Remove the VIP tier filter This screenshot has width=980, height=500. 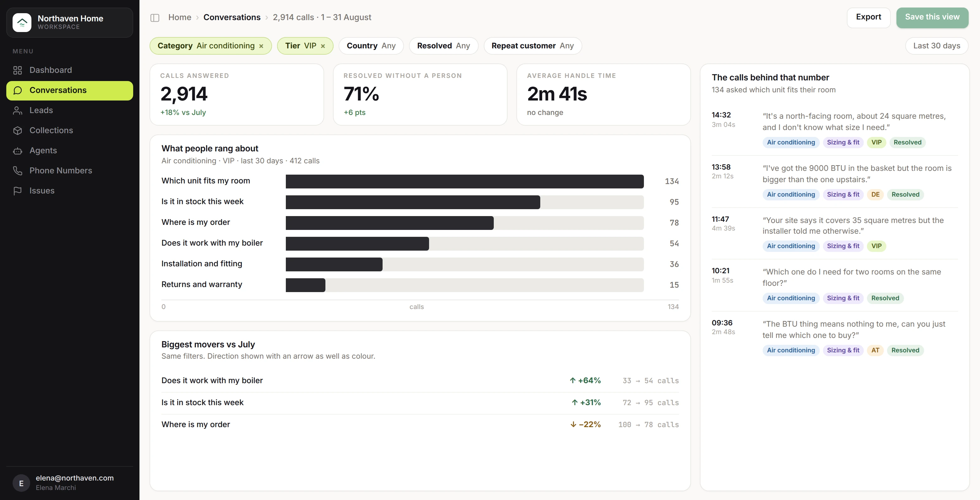[323, 46]
